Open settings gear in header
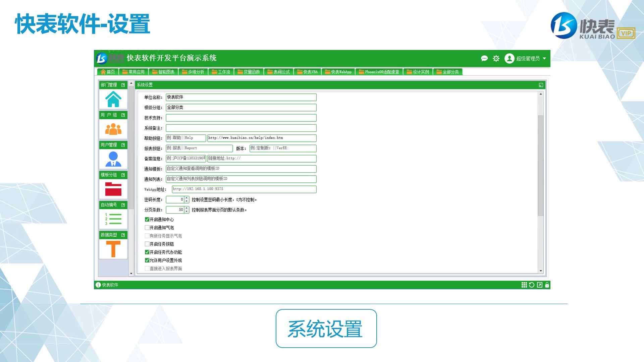644x362 pixels. 496,59
